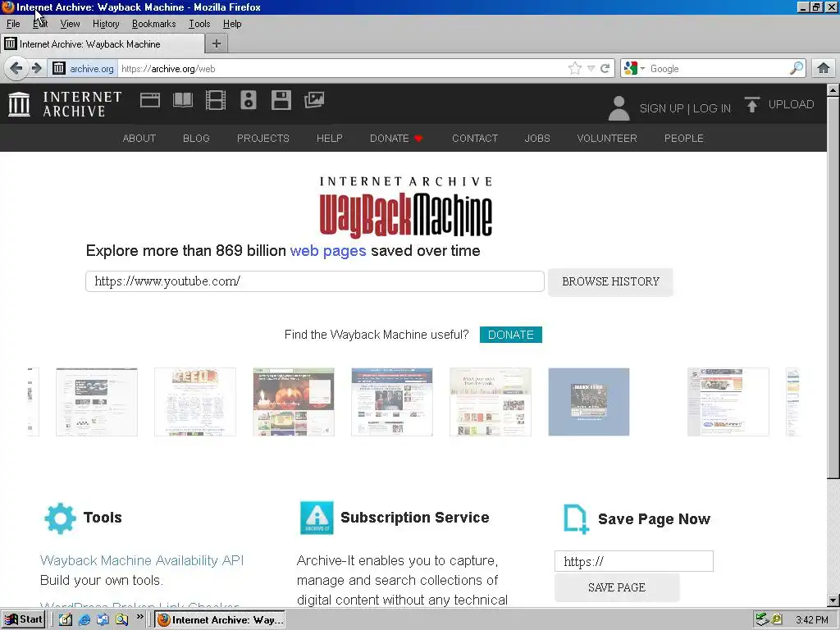Open the blue background site thumbnail
This screenshot has height=630, width=840.
pos(589,402)
